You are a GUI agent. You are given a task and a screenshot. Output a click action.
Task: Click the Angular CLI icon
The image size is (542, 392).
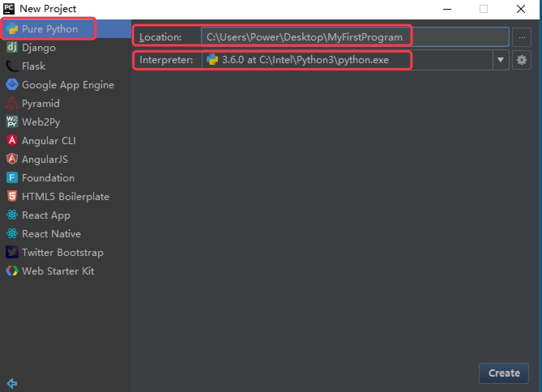click(x=12, y=141)
